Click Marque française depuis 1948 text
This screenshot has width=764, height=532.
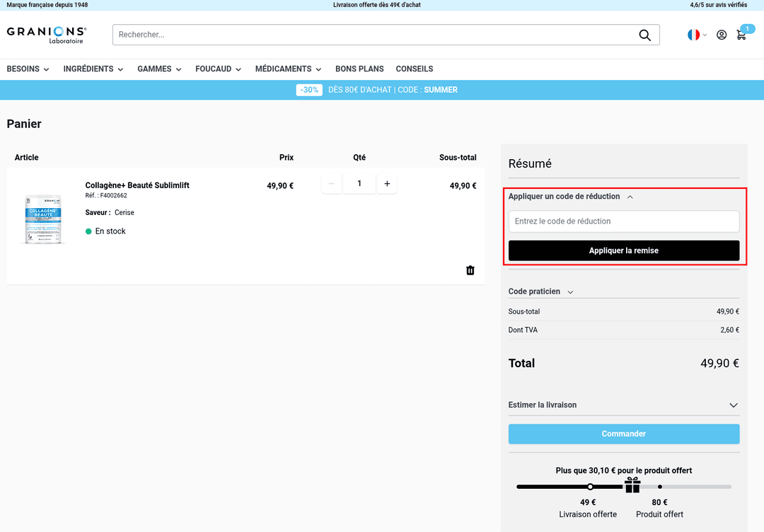[x=47, y=5]
